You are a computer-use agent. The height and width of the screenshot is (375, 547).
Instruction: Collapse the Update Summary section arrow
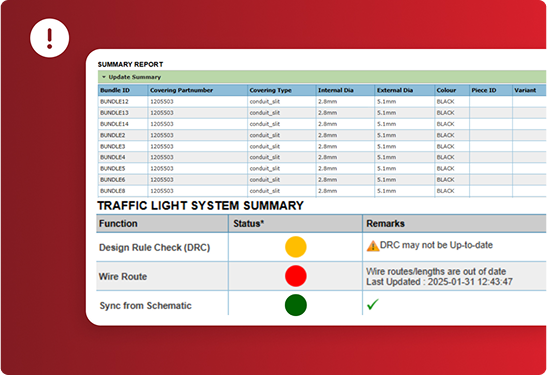click(104, 77)
